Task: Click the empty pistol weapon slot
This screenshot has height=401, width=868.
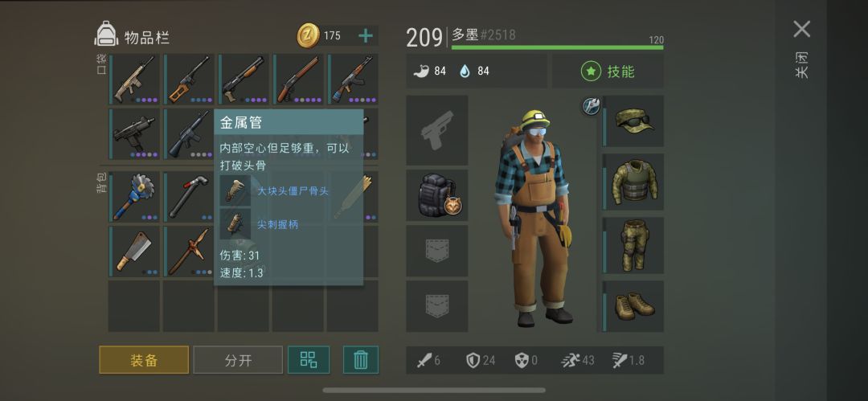Action: click(437, 130)
